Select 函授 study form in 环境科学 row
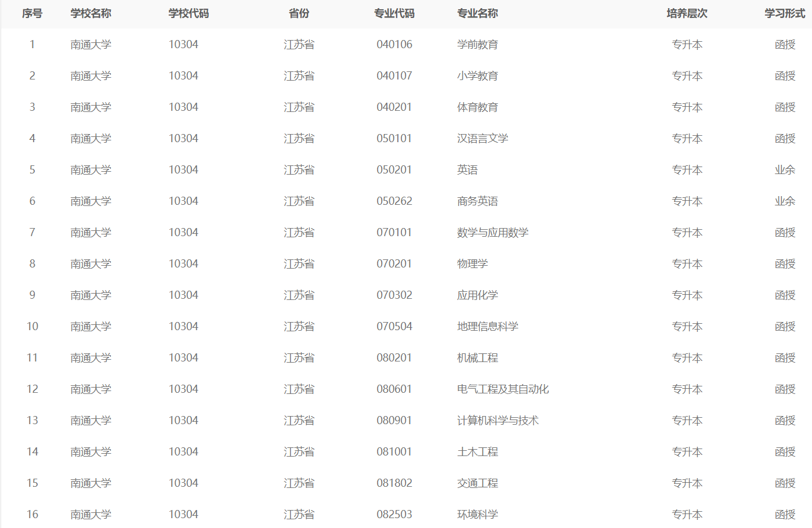The height and width of the screenshot is (528, 812). click(x=785, y=515)
